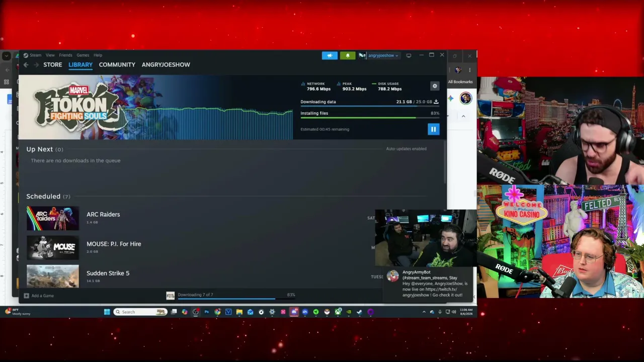Click the Estimated 00:45 remaining text
Screen dimensions: 644x362
[325, 129]
